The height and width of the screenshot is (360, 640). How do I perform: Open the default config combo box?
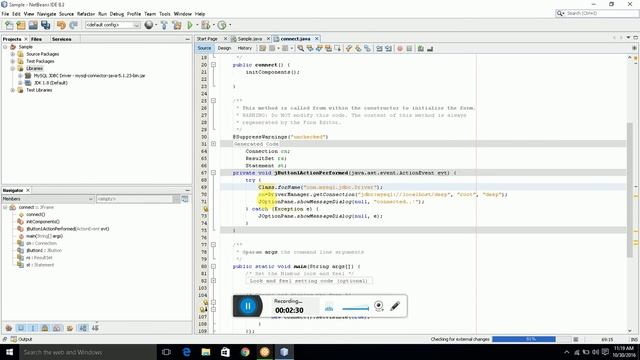tap(113, 25)
